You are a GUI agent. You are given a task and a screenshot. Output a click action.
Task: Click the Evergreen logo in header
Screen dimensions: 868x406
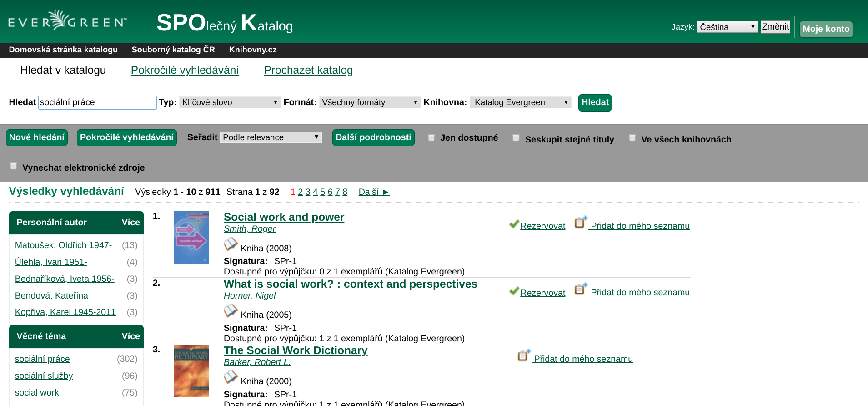coord(67,20)
